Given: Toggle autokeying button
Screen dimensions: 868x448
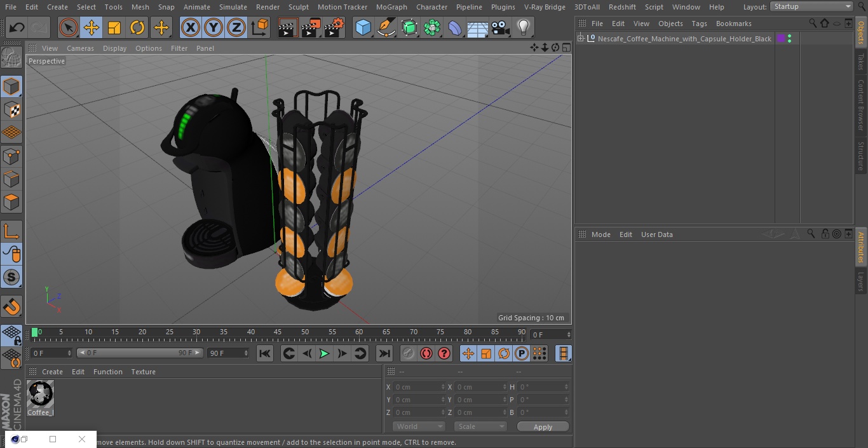Looking at the screenshot, I should (426, 353).
